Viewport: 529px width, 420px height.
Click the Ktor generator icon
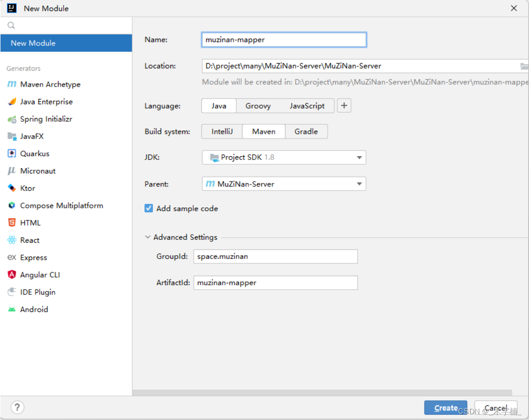point(12,188)
